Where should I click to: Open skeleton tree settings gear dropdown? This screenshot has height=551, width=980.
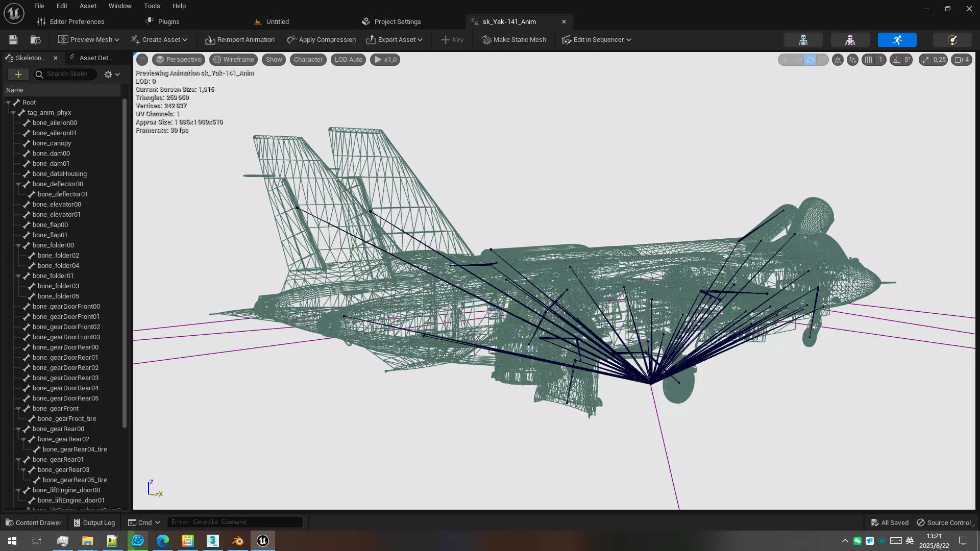[112, 74]
